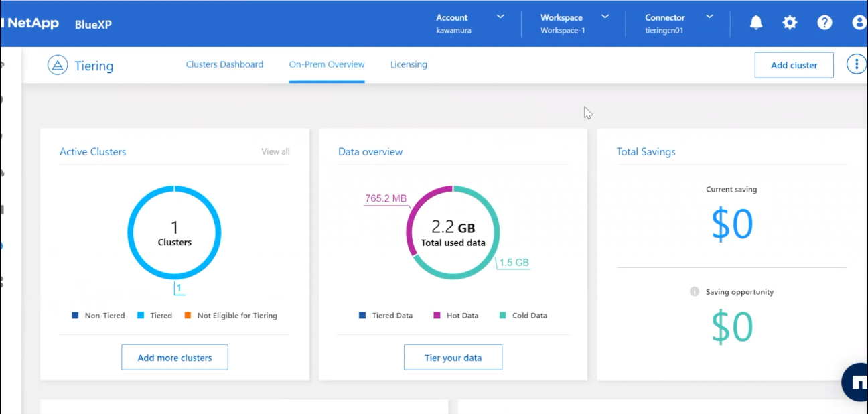
Task: Switch to the Clusters Dashboard tab
Action: click(x=224, y=65)
